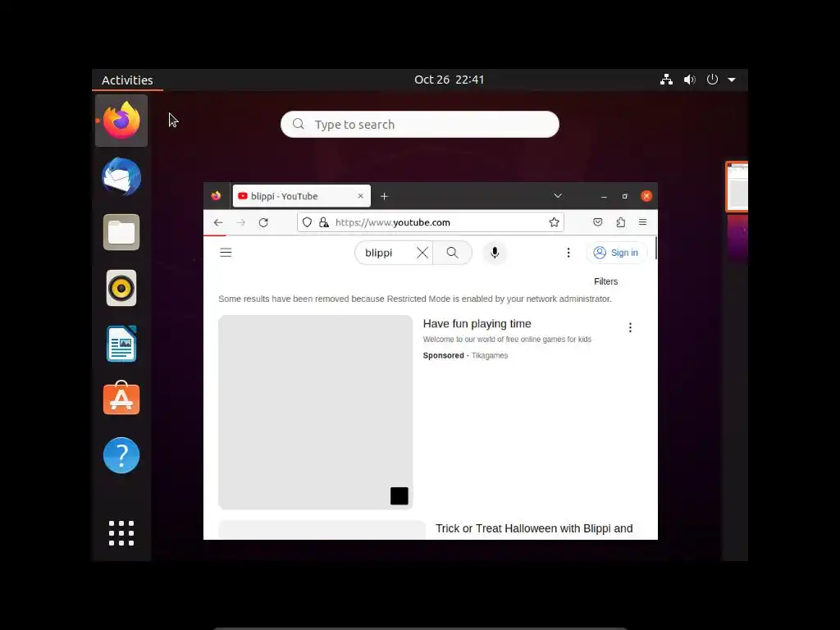Click the power icon in top bar
This screenshot has width=840, height=630.
tap(712, 80)
